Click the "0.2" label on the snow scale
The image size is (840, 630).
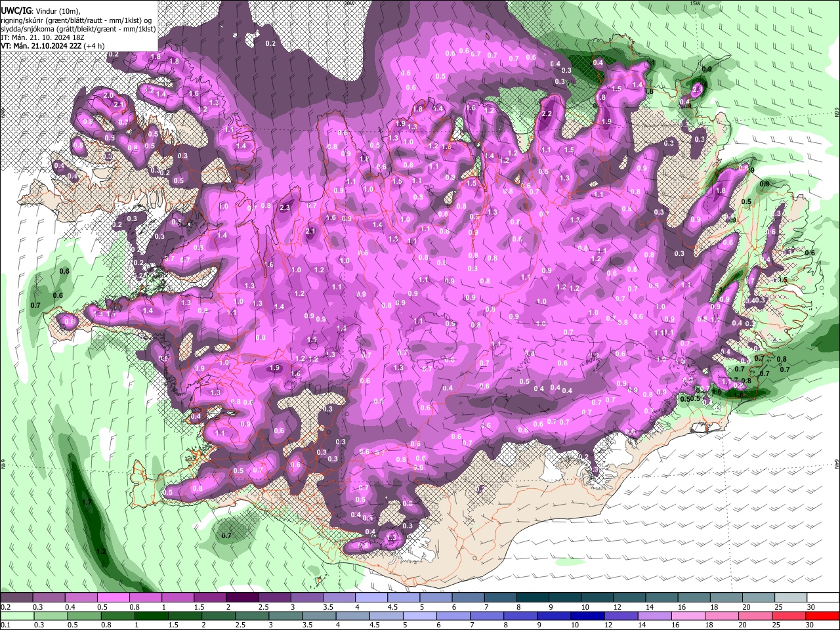click(5, 607)
